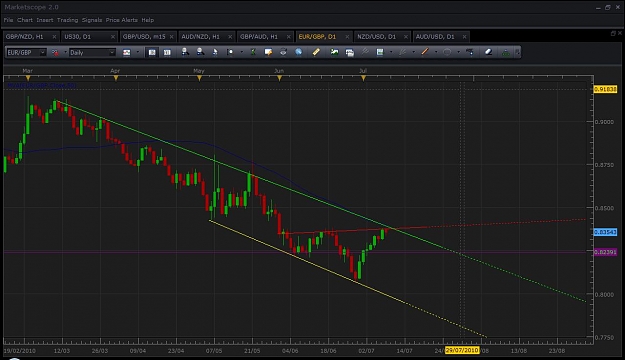This screenshot has height=360, width=625.
Task: Click the green icon right of the eraser
Action: [505, 52]
